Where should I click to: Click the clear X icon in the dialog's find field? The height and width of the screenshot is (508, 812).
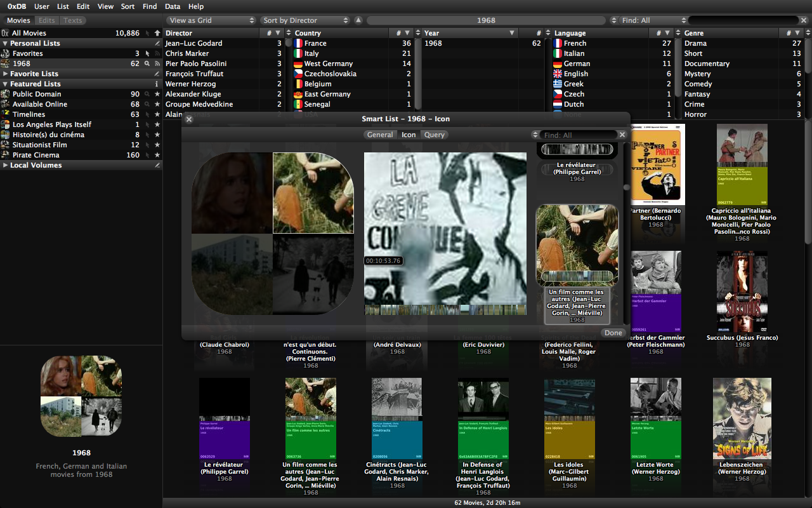pos(622,135)
